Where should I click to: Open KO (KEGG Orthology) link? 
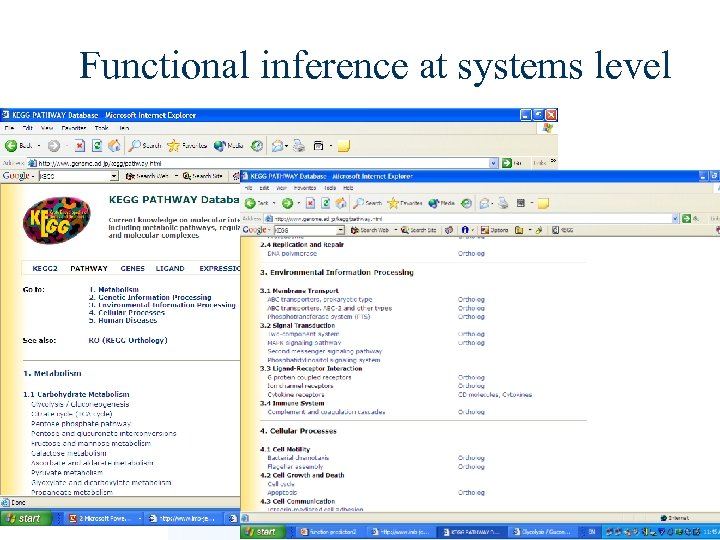pyautogui.click(x=128, y=340)
